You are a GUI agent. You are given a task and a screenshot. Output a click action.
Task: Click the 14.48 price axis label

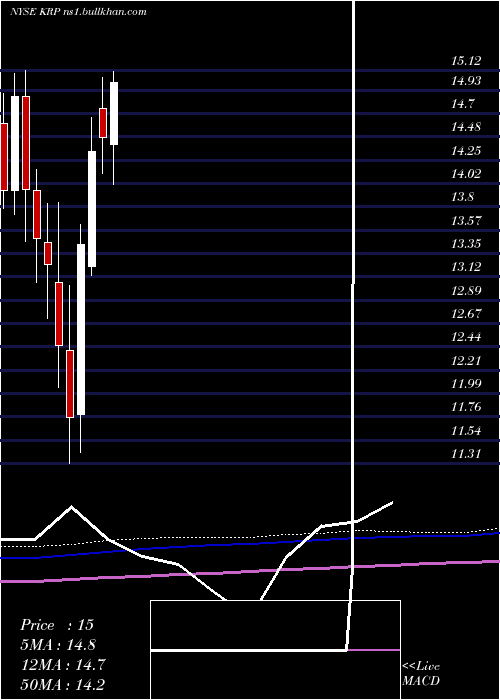(x=466, y=127)
